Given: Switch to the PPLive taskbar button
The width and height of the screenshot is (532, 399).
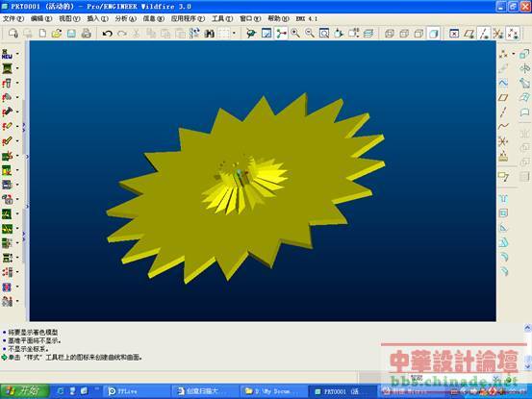Looking at the screenshot, I should tap(137, 391).
